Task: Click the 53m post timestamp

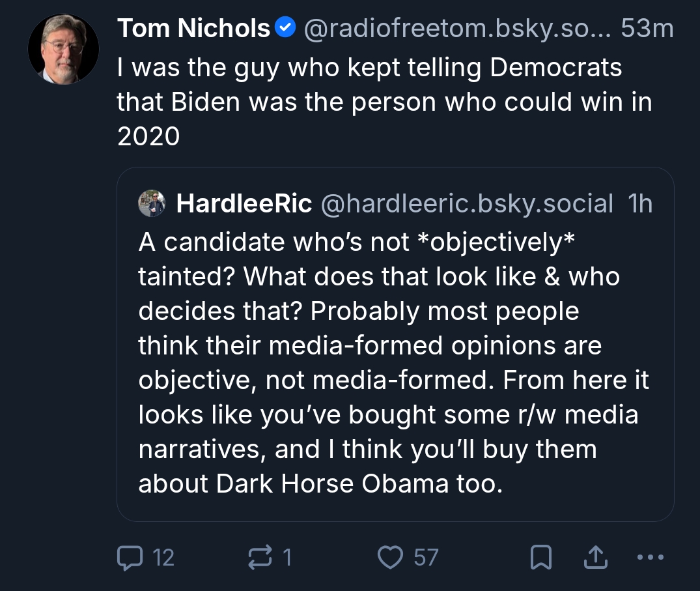Action: (x=647, y=29)
